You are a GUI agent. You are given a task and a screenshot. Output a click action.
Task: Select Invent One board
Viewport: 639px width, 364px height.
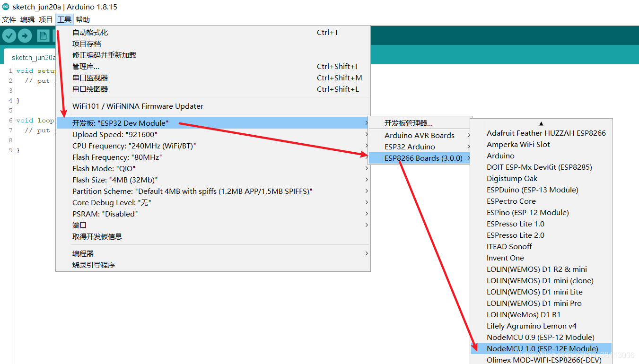coord(541,258)
